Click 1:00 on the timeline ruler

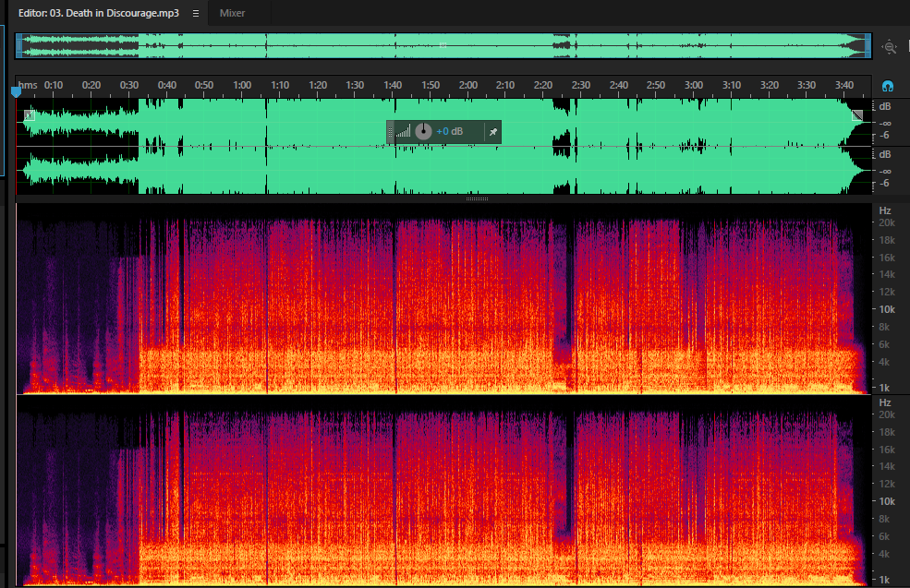click(x=242, y=85)
